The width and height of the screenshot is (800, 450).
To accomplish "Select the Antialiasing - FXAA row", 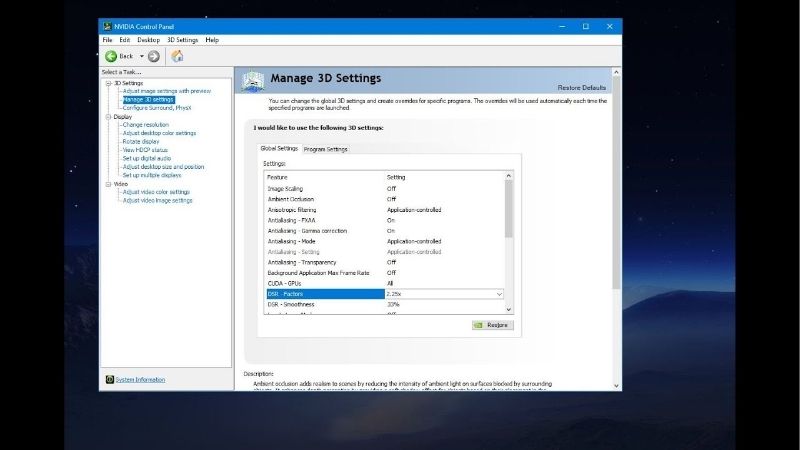I will 385,220.
